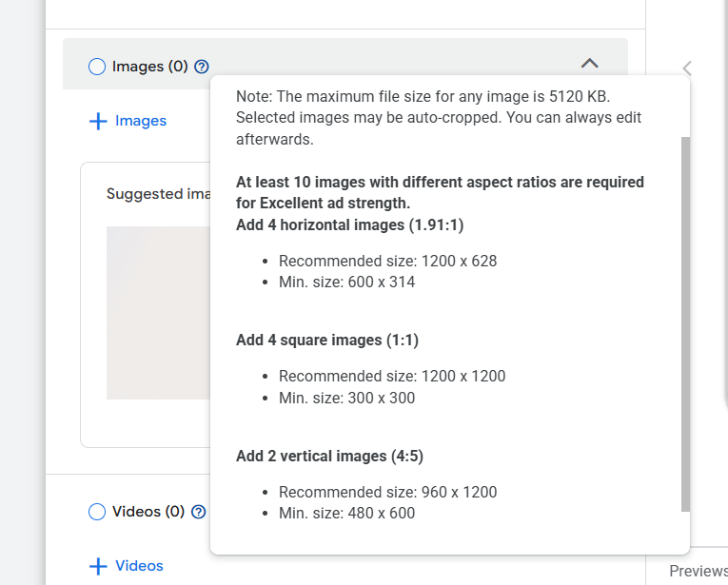Click the Images (0) status circle
The width and height of the screenshot is (728, 585).
coord(97,67)
